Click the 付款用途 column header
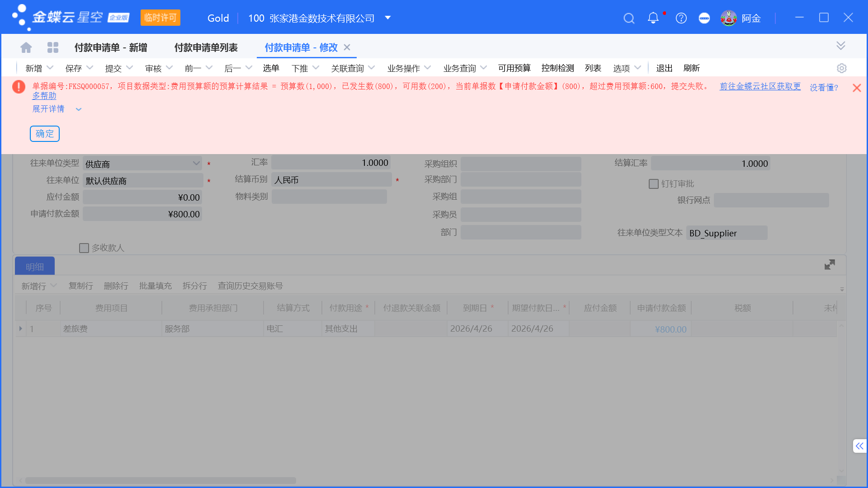This screenshot has width=868, height=488. 348,308
